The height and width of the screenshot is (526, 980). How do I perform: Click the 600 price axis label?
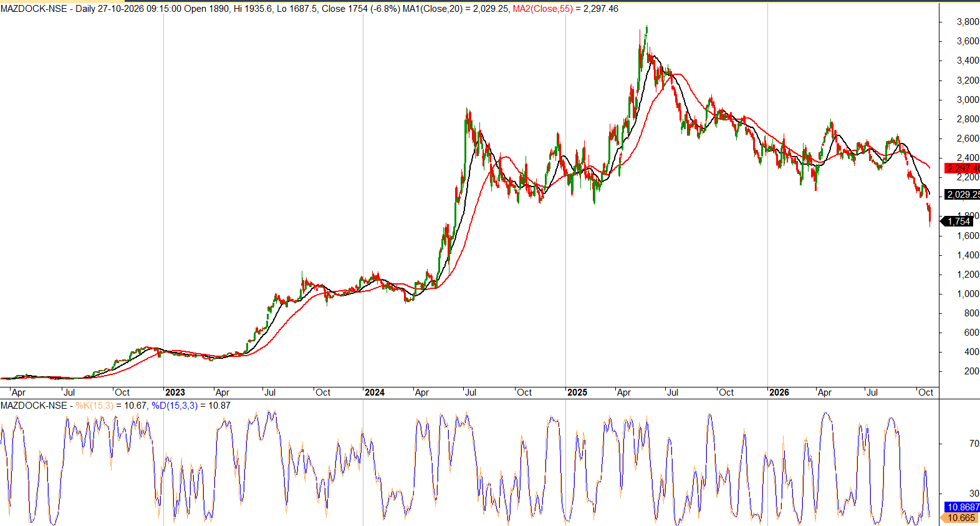coord(971,333)
